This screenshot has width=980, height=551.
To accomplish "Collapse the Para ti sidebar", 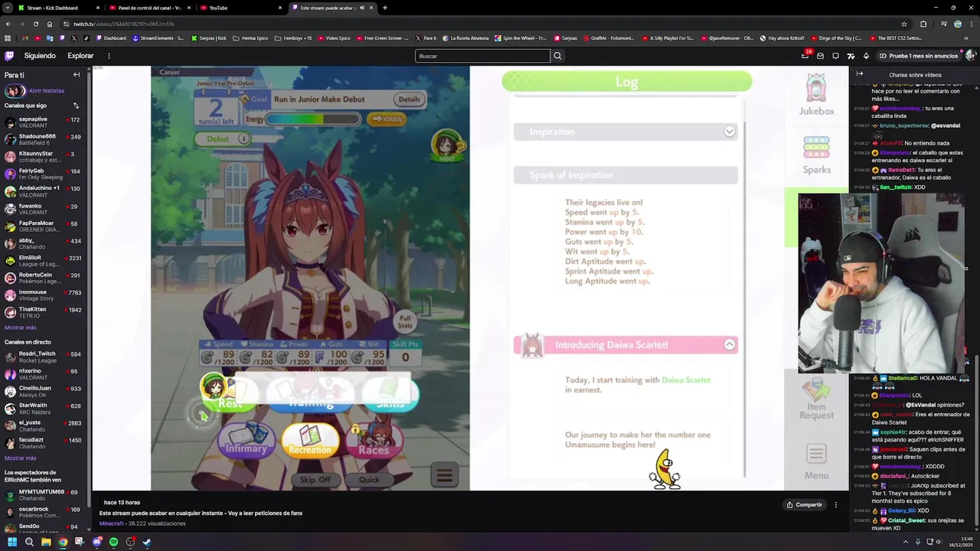I will (x=77, y=75).
